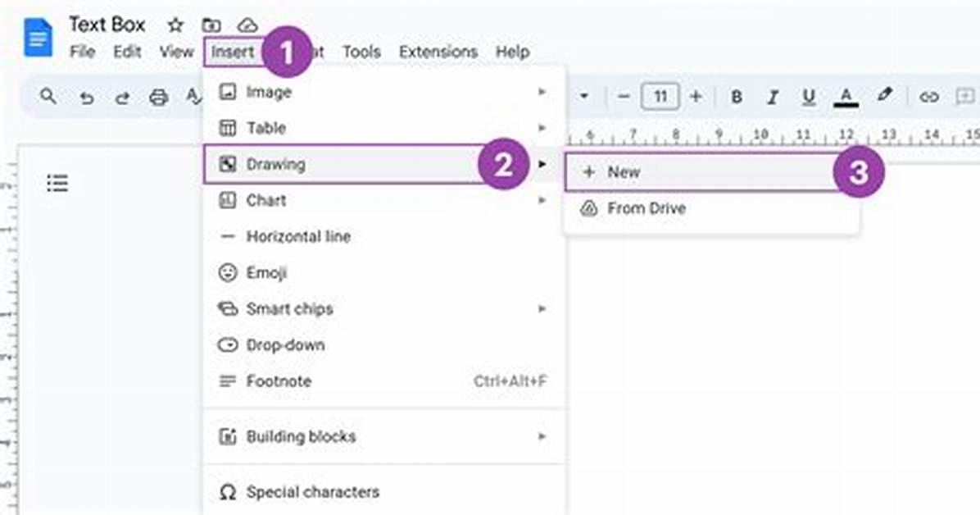This screenshot has height=515, width=980.
Task: Click the font size field showing 11
Action: tap(660, 97)
